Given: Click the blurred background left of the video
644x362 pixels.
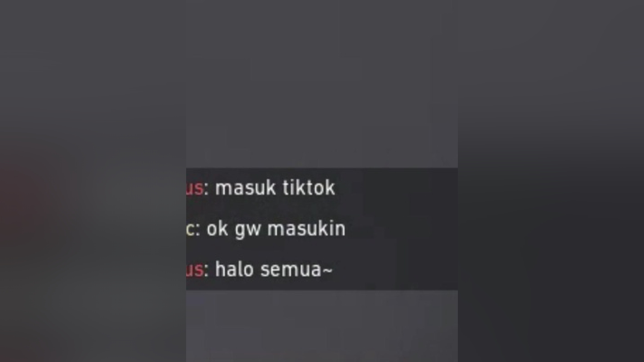Looking at the screenshot, I should [93, 181].
